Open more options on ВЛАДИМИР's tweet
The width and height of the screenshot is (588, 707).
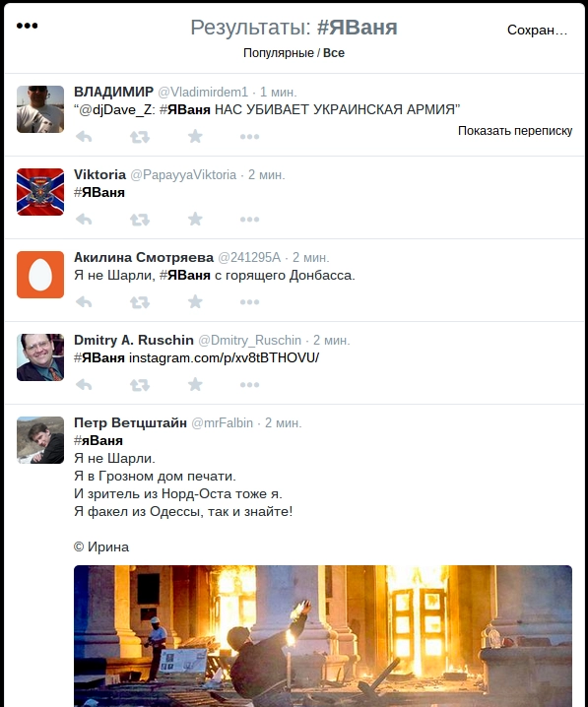(x=249, y=137)
